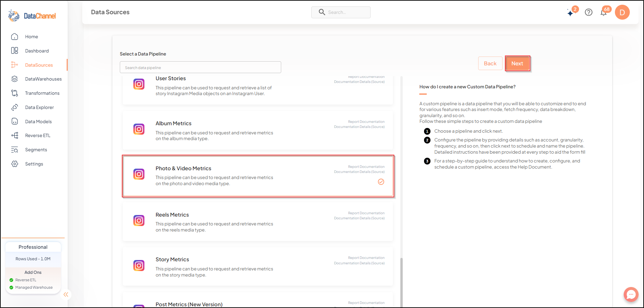Open the Segments sidebar icon

tap(15, 150)
